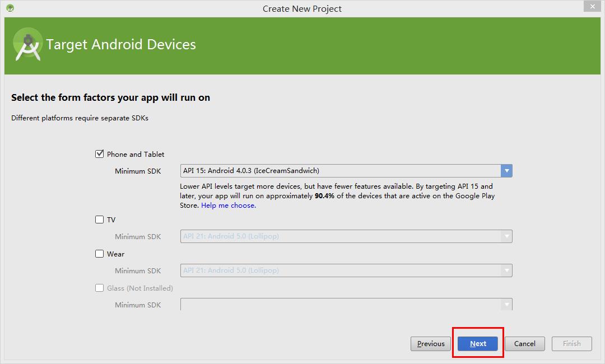Click the 90.4% bold text
Viewport: 605px width, 364px height.
pyautogui.click(x=324, y=196)
